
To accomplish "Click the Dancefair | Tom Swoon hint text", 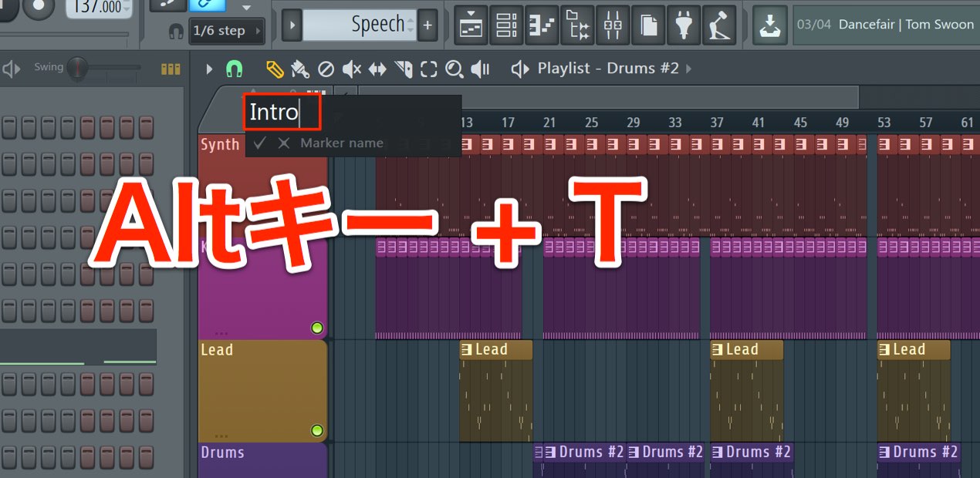I will 906,25.
